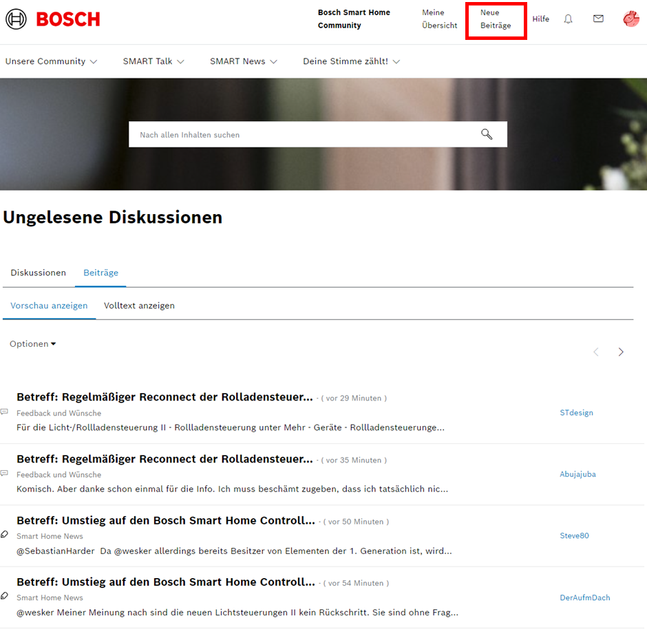Expand the SMART News menu
This screenshot has width=647, height=638.
243,61
